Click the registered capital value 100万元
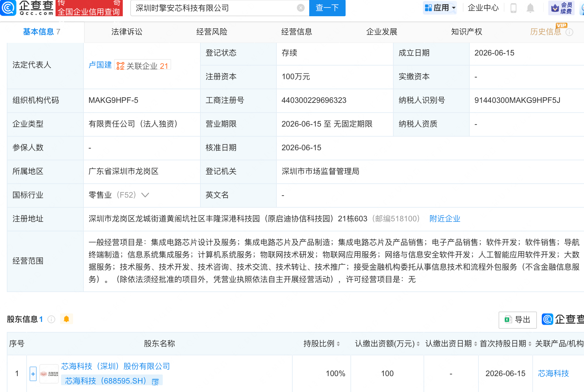 coord(296,77)
